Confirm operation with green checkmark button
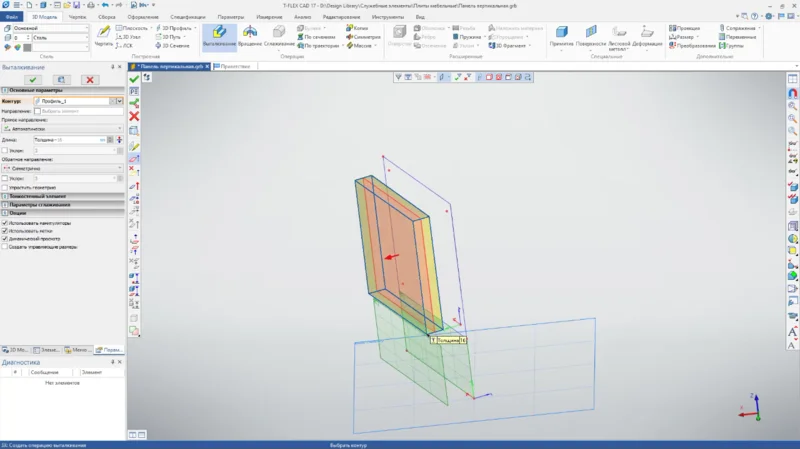The width and height of the screenshot is (800, 449). point(33,79)
